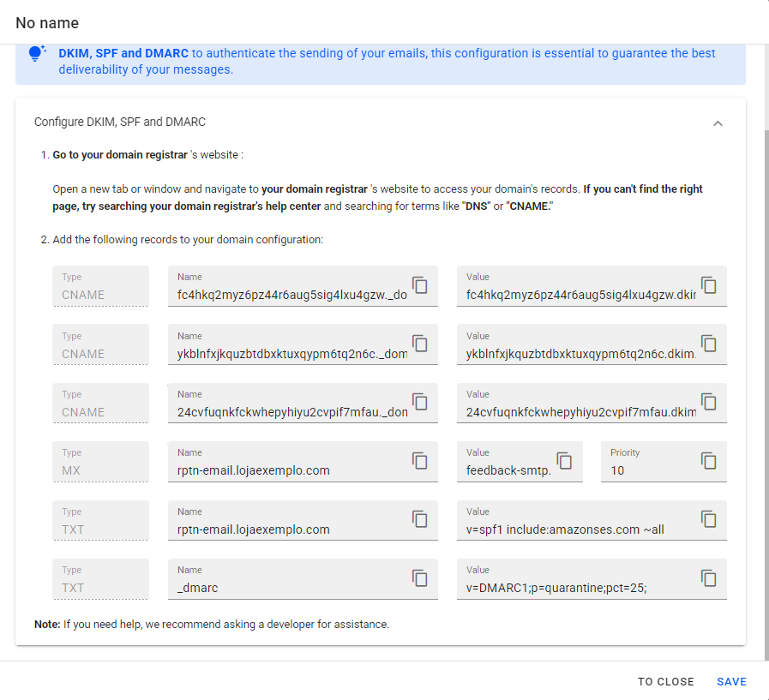Click the dialog's vertical scrollbar
This screenshot has width=769, height=700.
coord(766,343)
